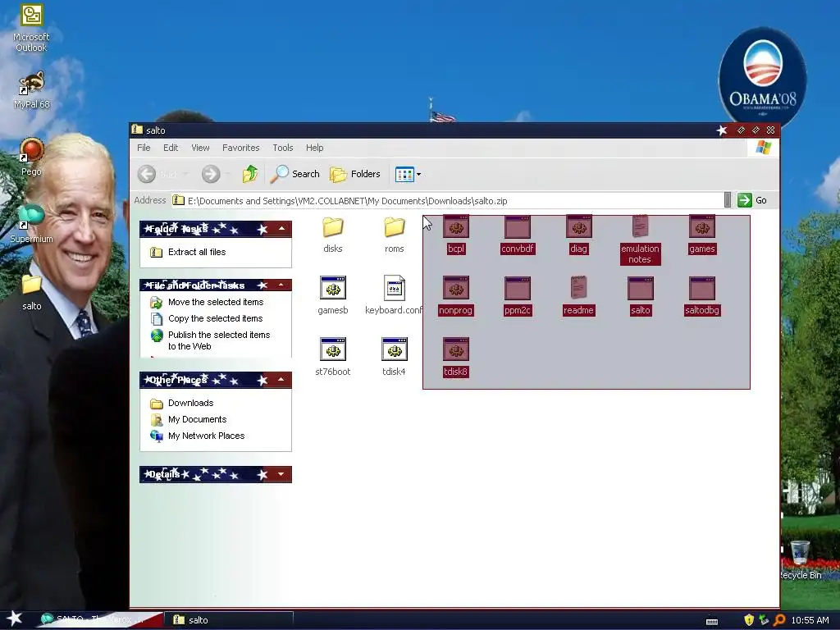840x630 pixels.
Task: Open the Help menu
Action: click(314, 148)
